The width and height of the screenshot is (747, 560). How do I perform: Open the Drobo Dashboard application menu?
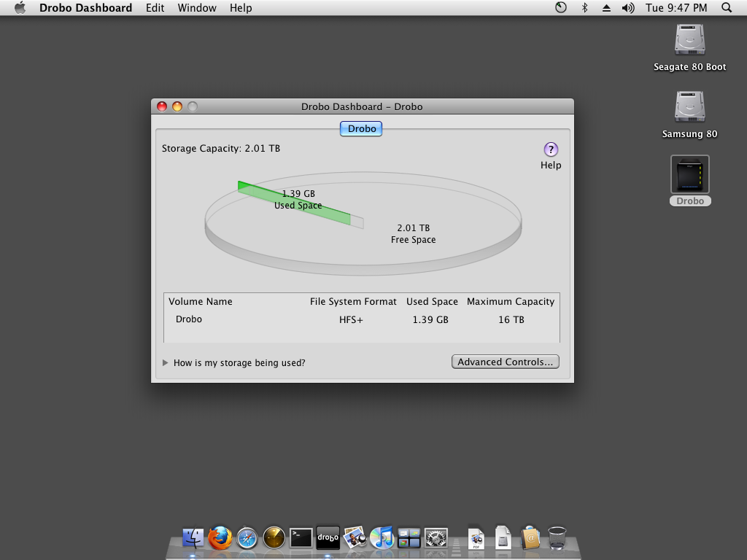coord(86,7)
